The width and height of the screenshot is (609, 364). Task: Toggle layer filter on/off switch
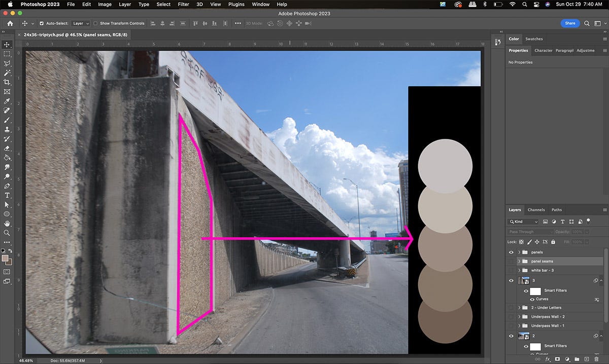tap(588, 221)
